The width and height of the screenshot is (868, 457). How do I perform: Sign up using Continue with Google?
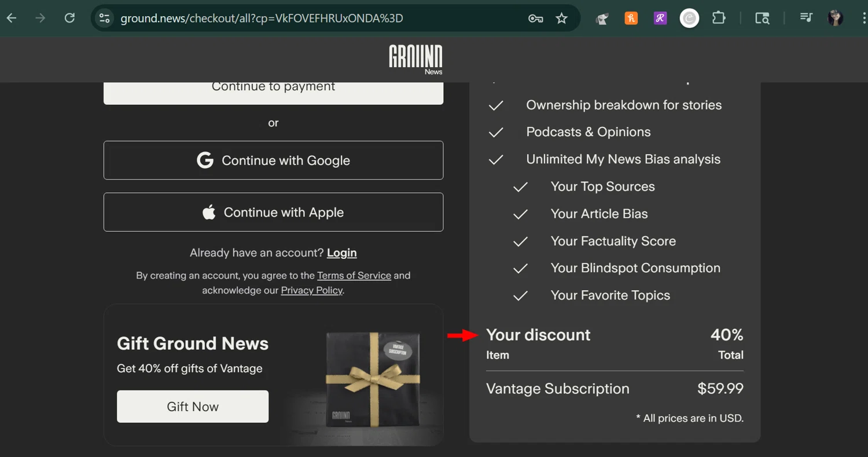coord(273,160)
